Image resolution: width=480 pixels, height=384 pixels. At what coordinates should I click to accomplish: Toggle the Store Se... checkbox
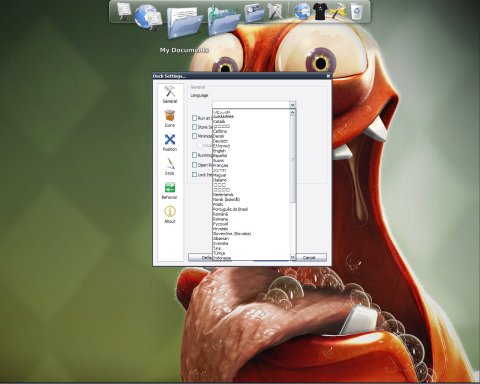[x=194, y=127]
